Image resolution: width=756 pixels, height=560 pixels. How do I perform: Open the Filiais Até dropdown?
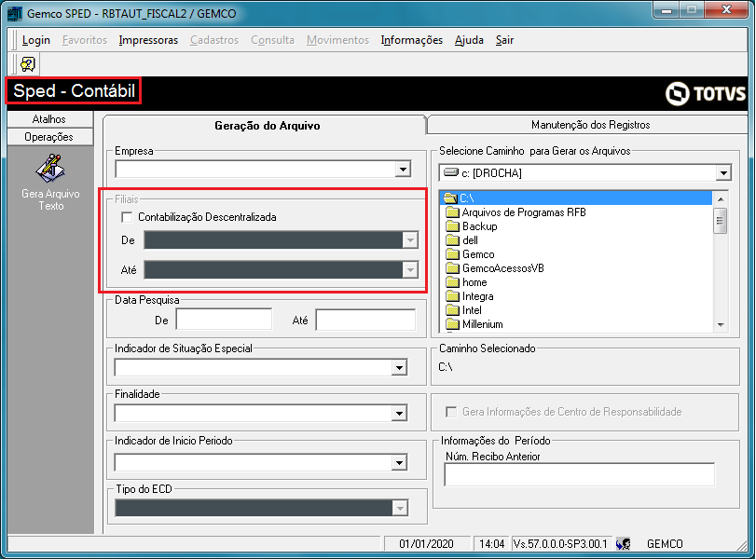410,270
